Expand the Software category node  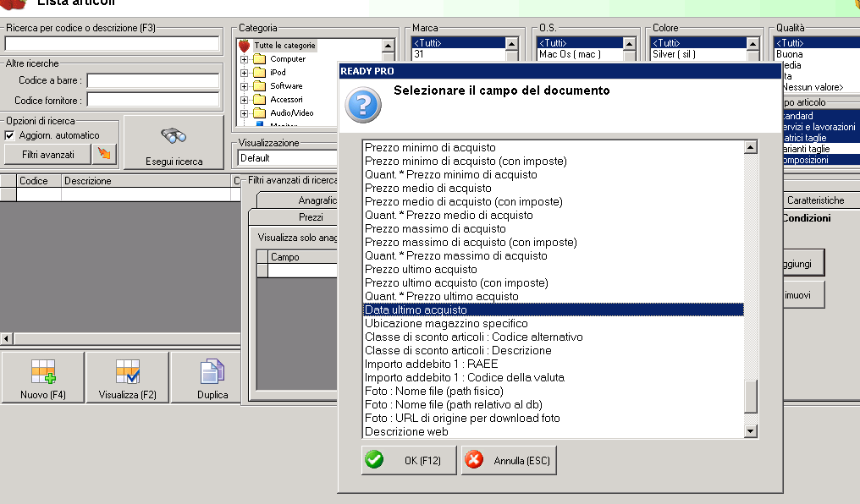[244, 86]
